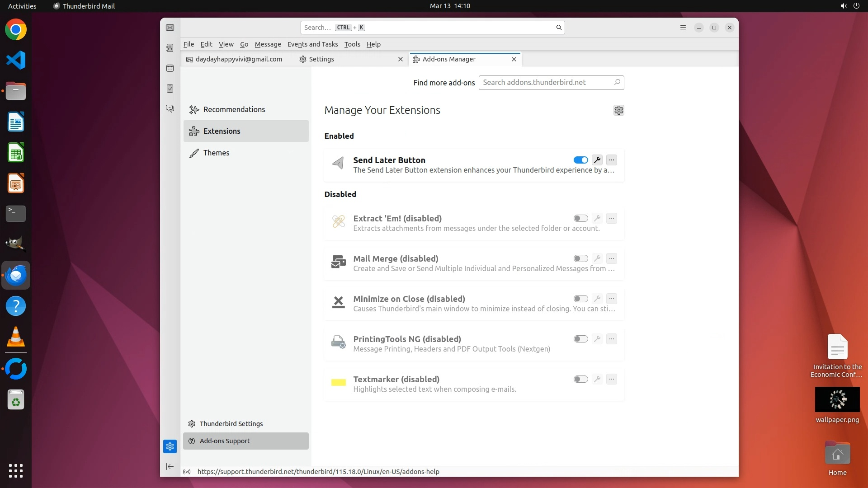Image resolution: width=868 pixels, height=488 pixels.
Task: Open the Calendar space icon
Action: pos(170,68)
